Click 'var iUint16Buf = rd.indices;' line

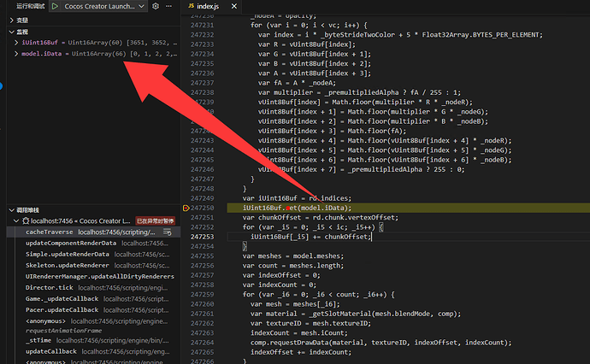pyautogui.click(x=297, y=198)
